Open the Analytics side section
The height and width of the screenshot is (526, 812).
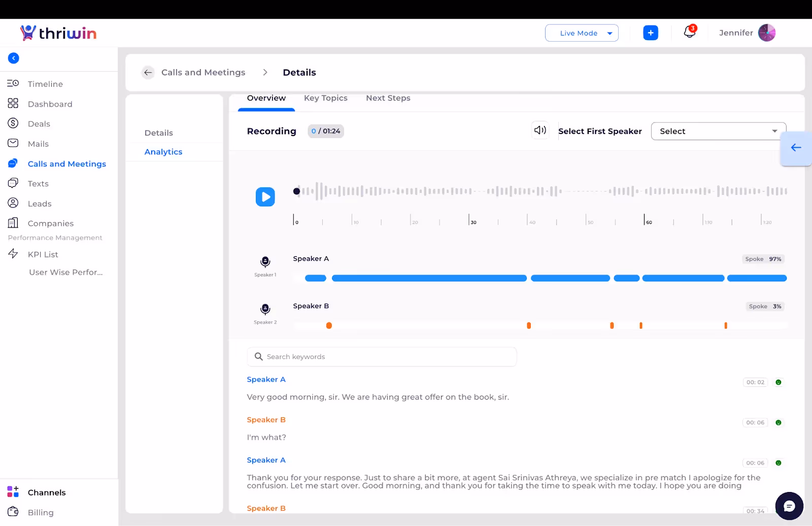[x=163, y=152]
